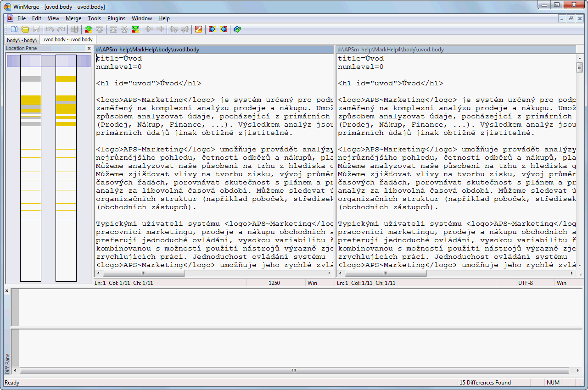Viewport: 588px width, 390px height.
Task: Refresh comparison with the green arrows icon
Action: [x=237, y=29]
